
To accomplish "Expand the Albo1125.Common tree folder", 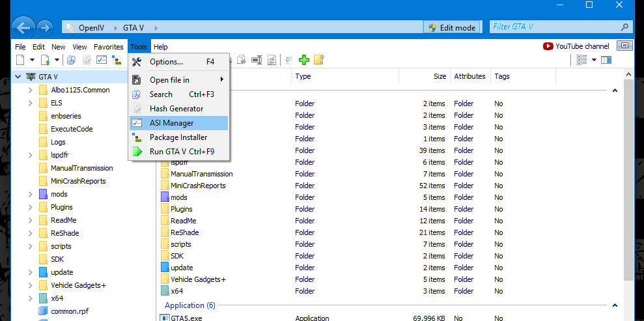I will (30, 90).
